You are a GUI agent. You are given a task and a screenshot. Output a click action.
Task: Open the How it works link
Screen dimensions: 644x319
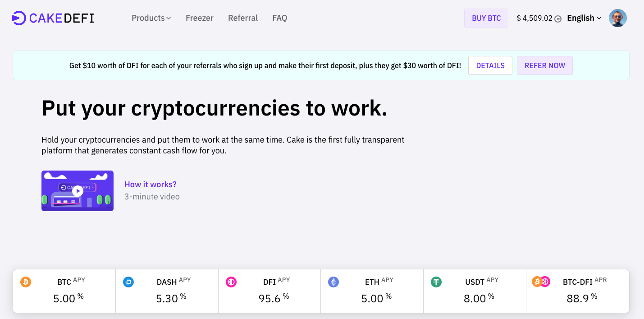[151, 184]
